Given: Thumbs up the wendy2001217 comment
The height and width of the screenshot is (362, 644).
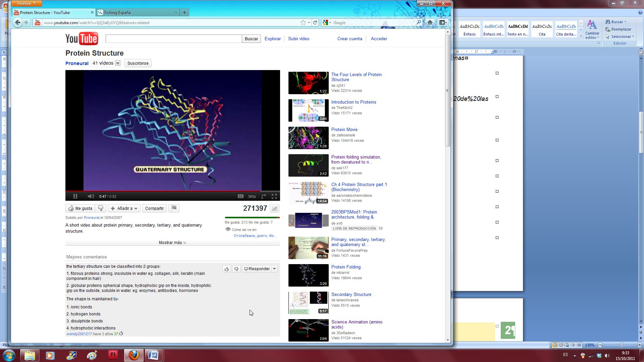Looking at the screenshot, I should click(x=227, y=269).
